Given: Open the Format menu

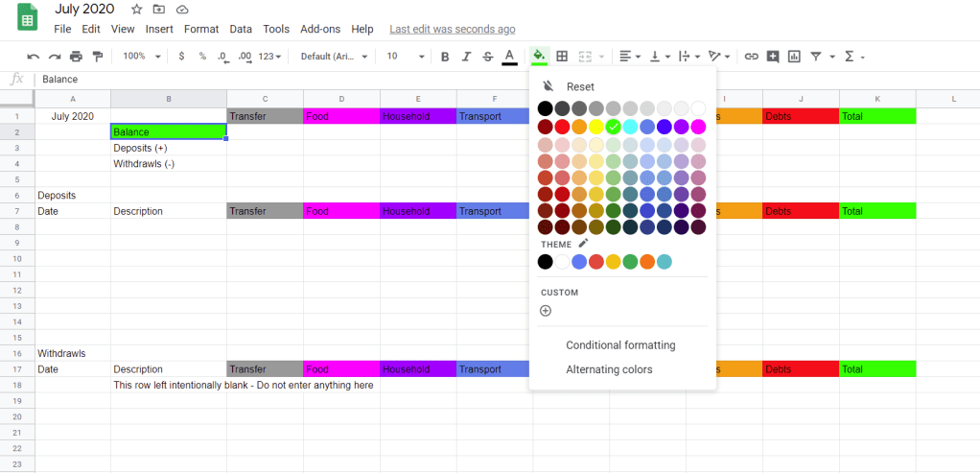Looking at the screenshot, I should [201, 29].
